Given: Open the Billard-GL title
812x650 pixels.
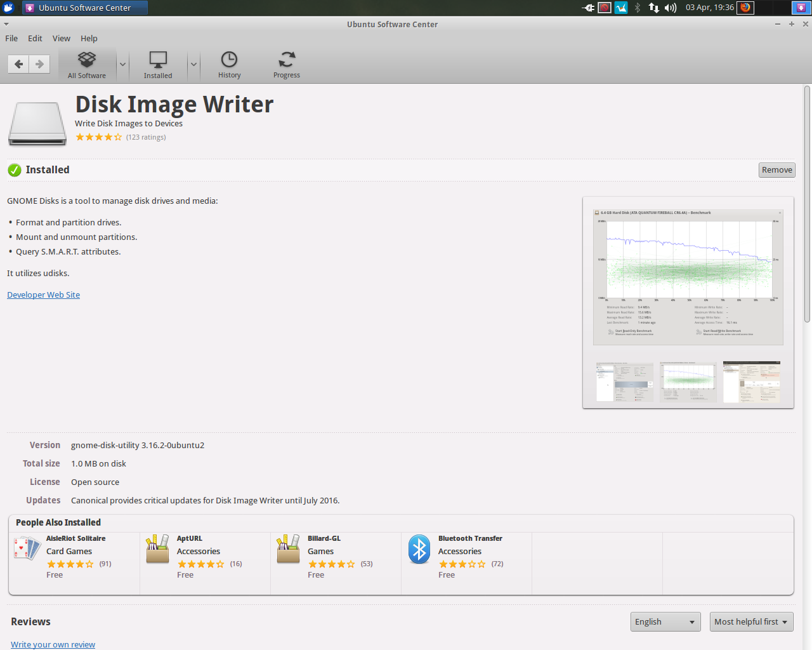Looking at the screenshot, I should tap(324, 538).
